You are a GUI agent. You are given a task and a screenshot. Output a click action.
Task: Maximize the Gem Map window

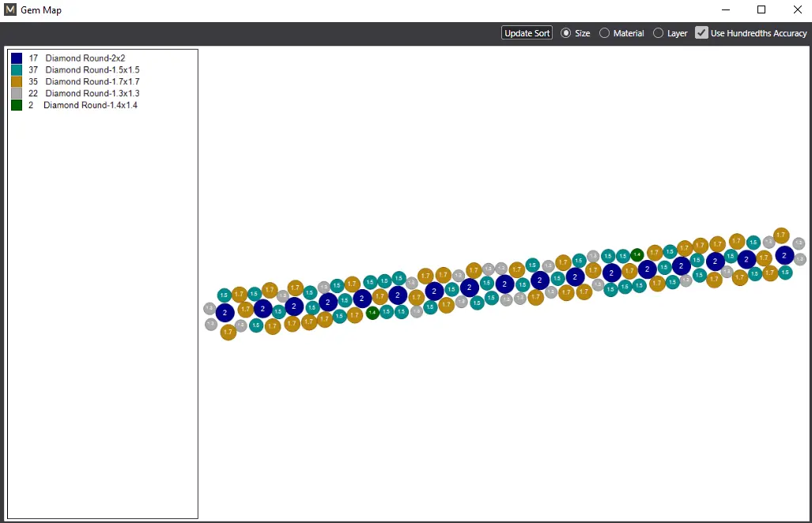tap(761, 9)
